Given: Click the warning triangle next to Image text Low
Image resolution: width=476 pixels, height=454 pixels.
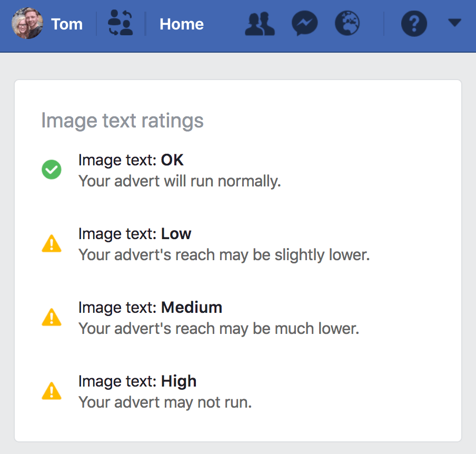Looking at the screenshot, I should 51,243.
